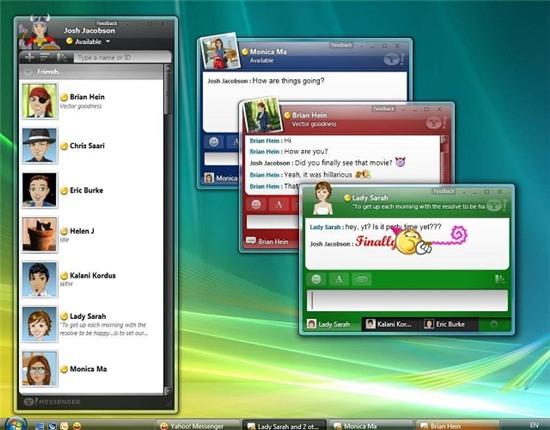This screenshot has height=430, width=550.
Task: Click Chris Saari's avatar in friends list
Action: click(x=39, y=145)
